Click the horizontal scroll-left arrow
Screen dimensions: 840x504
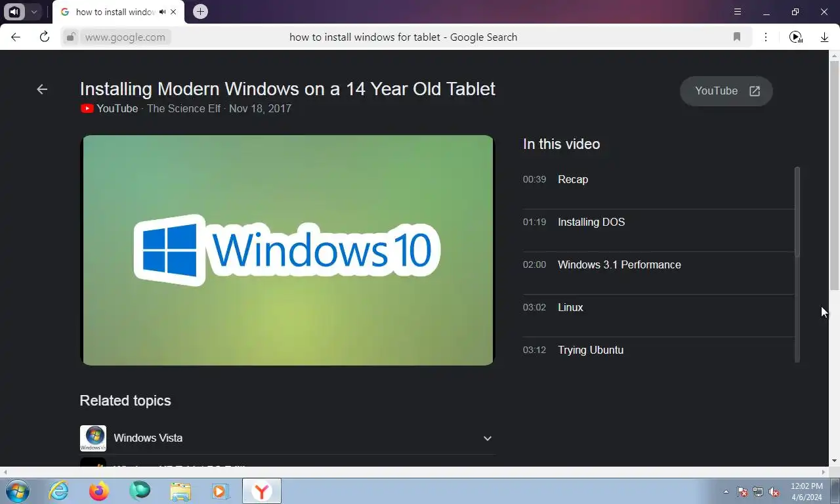tap(5, 472)
